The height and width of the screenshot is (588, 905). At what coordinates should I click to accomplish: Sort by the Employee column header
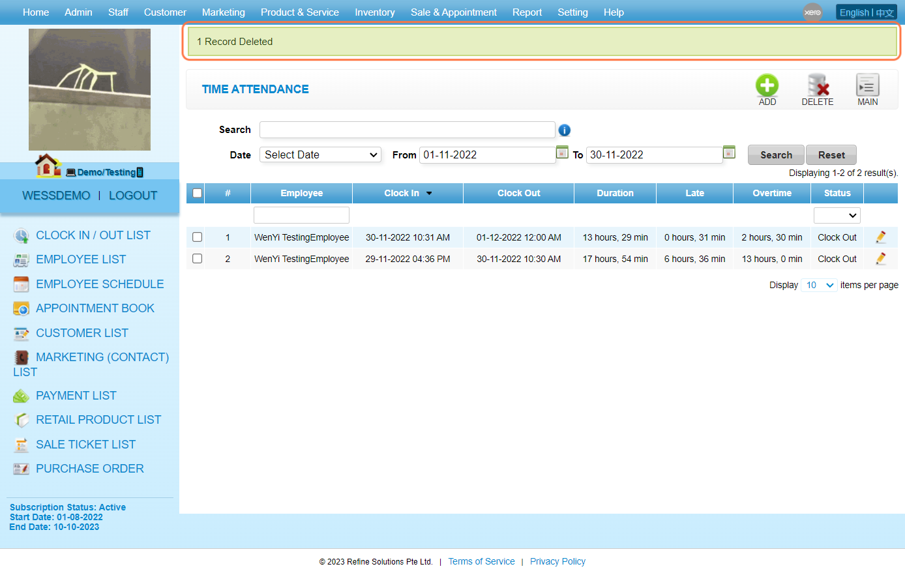point(301,193)
